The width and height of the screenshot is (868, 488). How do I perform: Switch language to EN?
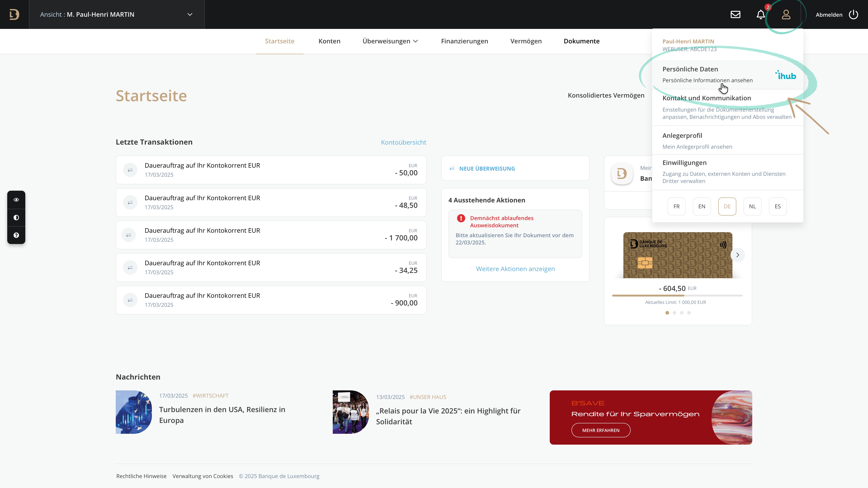pos(702,206)
